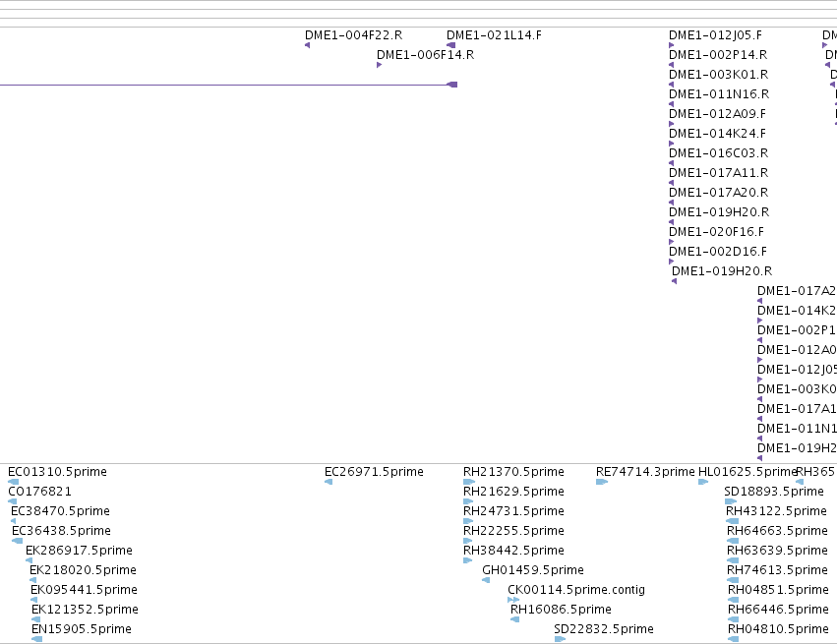Select DME1-017A20.R label

(719, 193)
